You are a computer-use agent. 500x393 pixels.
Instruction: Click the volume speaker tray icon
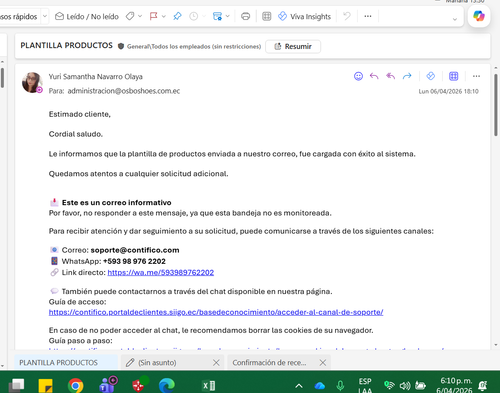point(405,386)
